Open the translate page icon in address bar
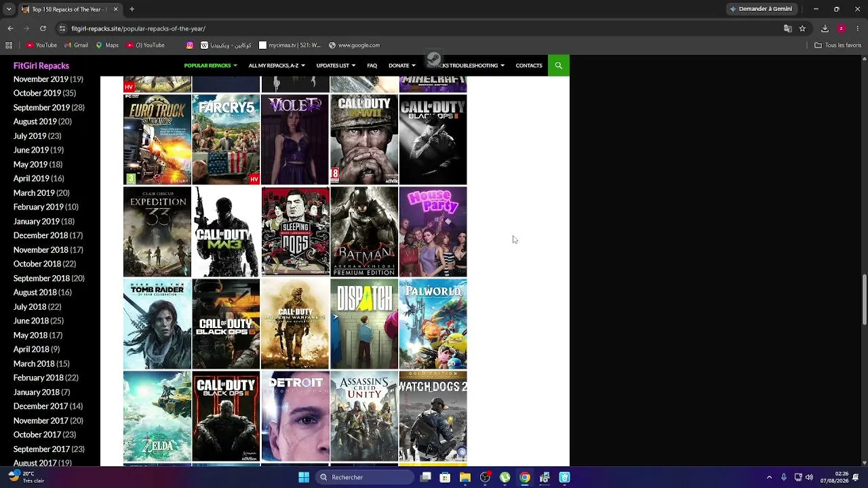868x488 pixels. (787, 28)
